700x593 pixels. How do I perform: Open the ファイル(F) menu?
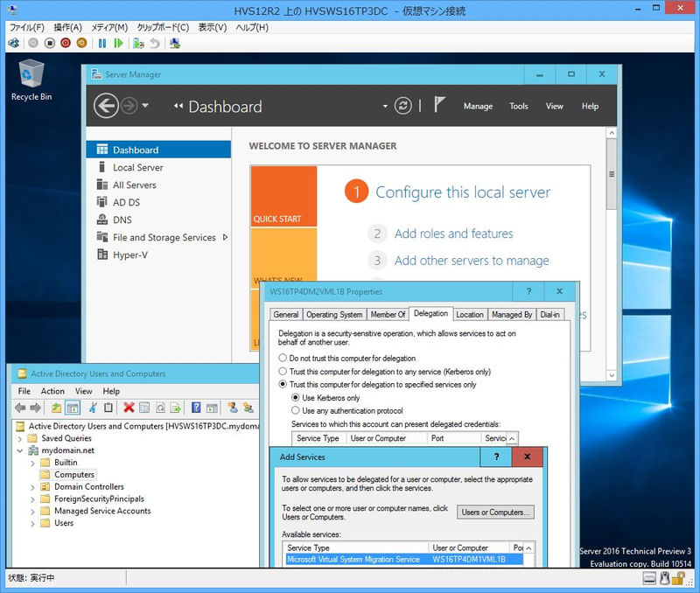[27, 28]
